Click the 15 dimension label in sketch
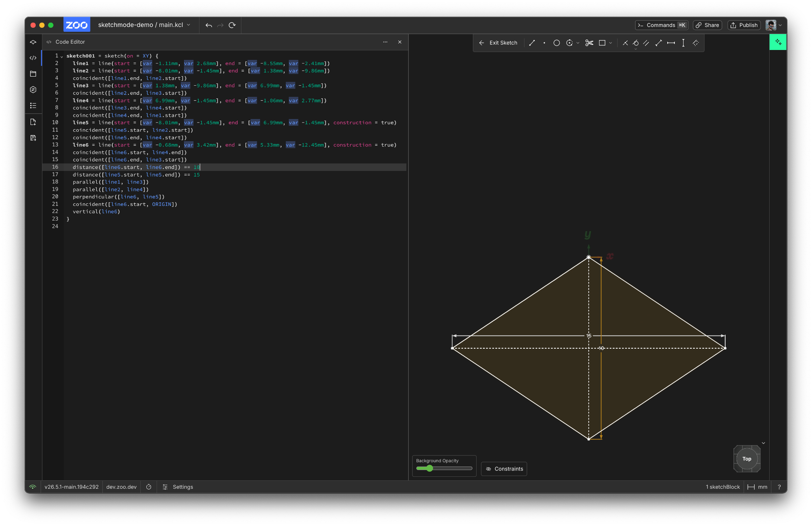The image size is (812, 526). pyautogui.click(x=589, y=336)
